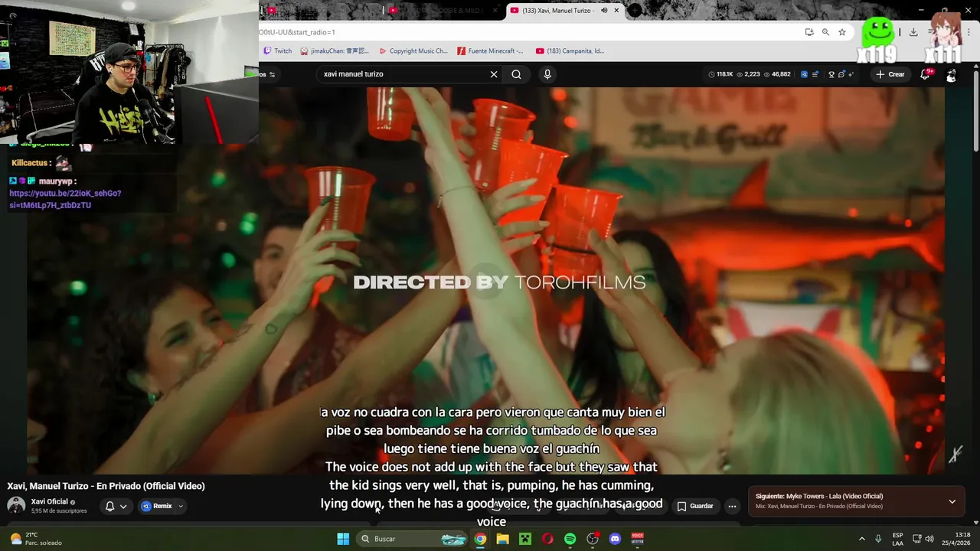Open YouTube notifications bell with 9+ badge
The width and height of the screenshot is (980, 551).
[x=926, y=74]
